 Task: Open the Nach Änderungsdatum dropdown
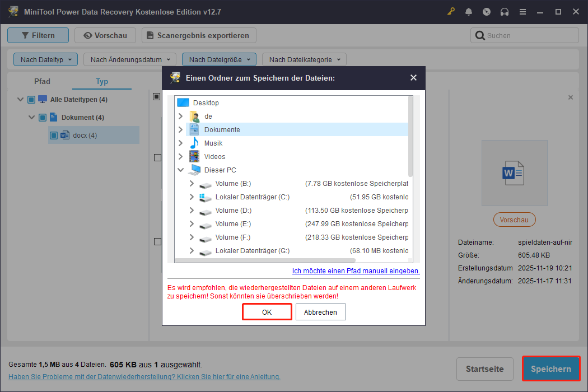130,59
